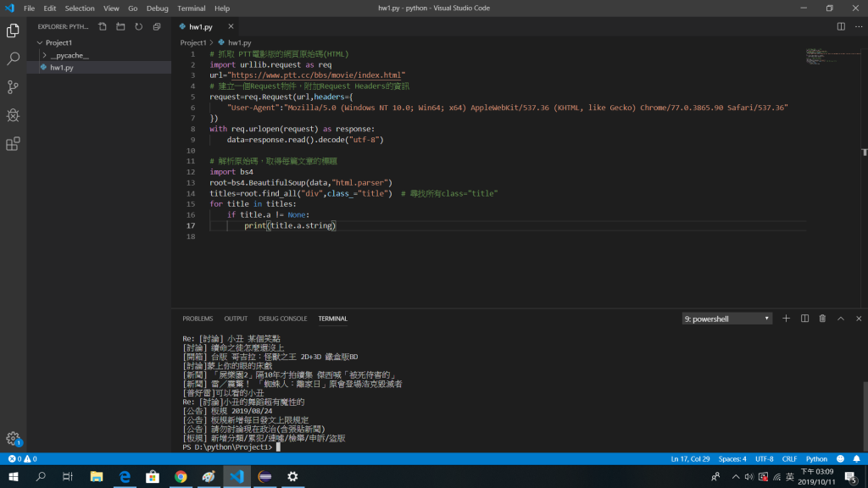The height and width of the screenshot is (488, 868).
Task: Switch to the TERMINAL panel tab
Action: [332, 319]
